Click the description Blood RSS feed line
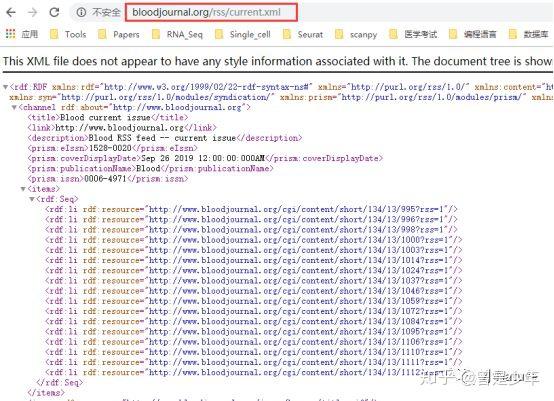Image resolution: width=554 pixels, height=401 pixels. pyautogui.click(x=165, y=138)
